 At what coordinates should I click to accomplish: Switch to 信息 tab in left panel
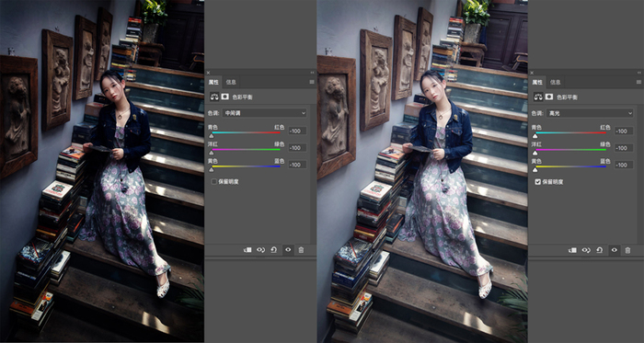[231, 82]
